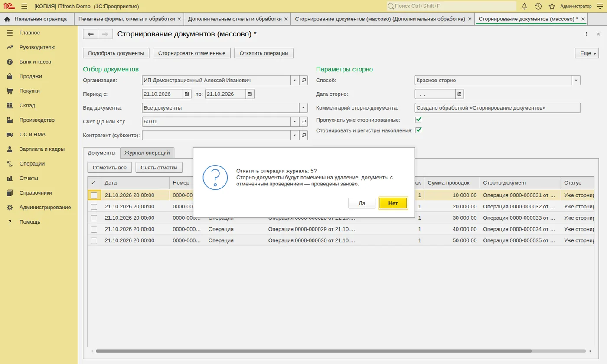Viewport: 607px width, 364px height.
Task: Open the 1C main menu hamburger icon
Action: 24,6
